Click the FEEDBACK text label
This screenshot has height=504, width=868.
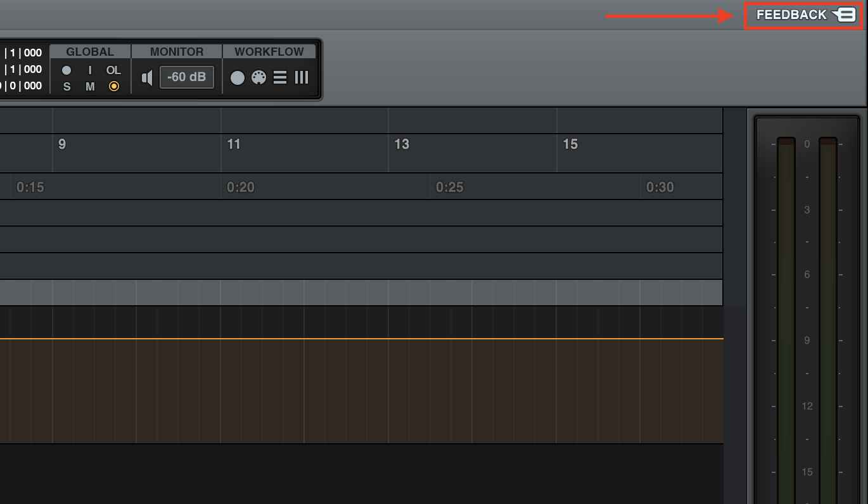(791, 15)
